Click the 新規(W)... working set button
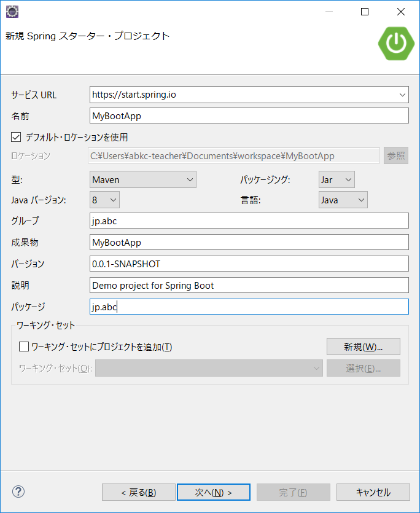 (363, 347)
